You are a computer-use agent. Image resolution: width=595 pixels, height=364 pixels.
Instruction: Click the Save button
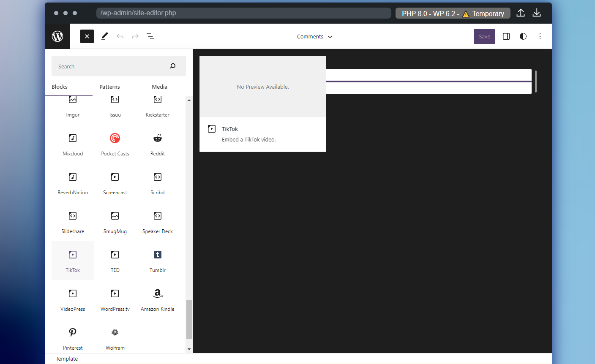pos(484,36)
